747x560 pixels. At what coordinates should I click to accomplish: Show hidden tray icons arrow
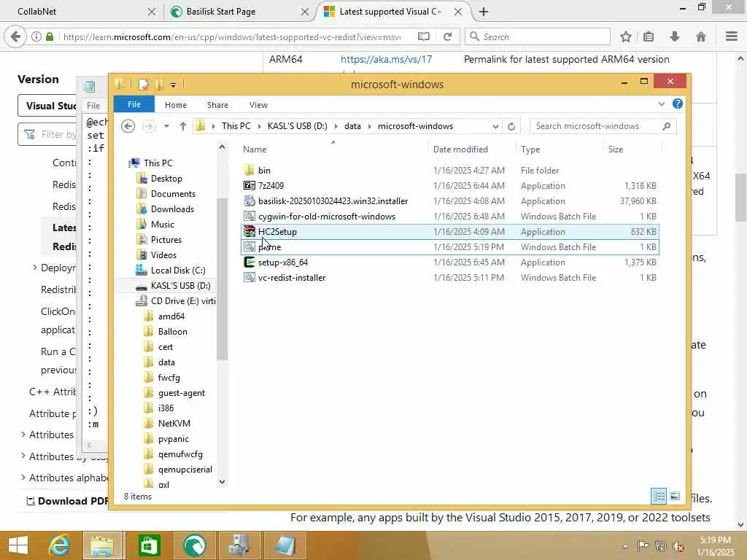(x=625, y=545)
